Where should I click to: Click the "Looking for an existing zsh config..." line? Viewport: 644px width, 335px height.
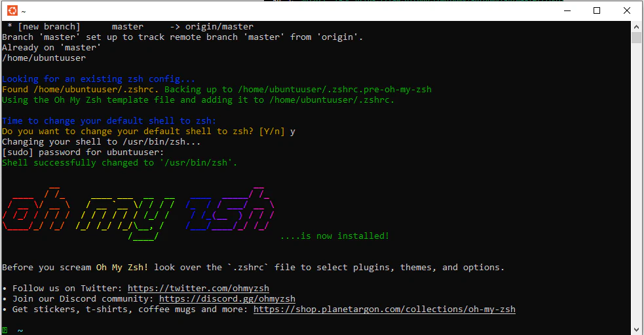coord(98,79)
